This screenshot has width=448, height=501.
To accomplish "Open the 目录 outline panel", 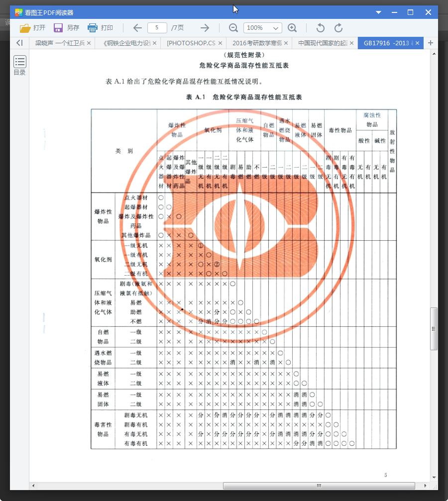I will click(x=19, y=66).
